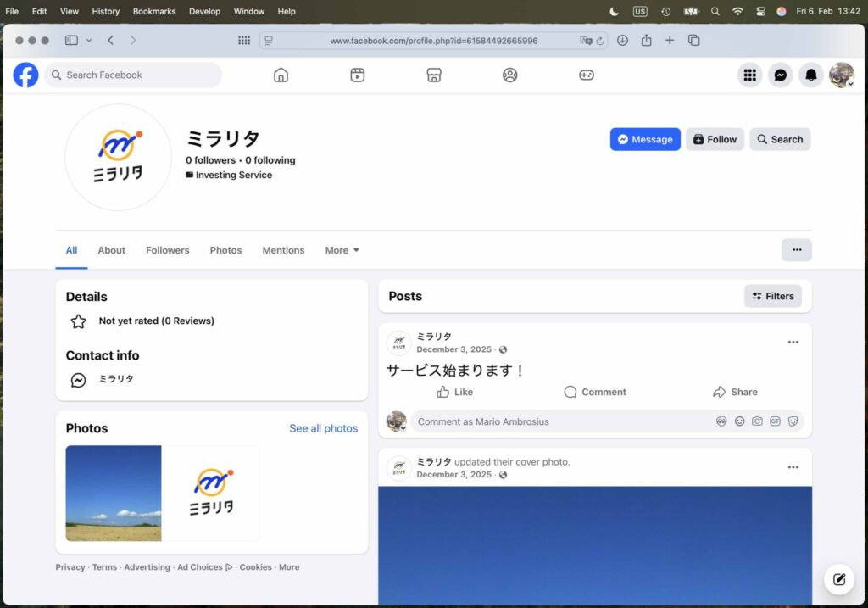The height and width of the screenshot is (608, 868).
Task: Click the Message button
Action: [x=645, y=140]
